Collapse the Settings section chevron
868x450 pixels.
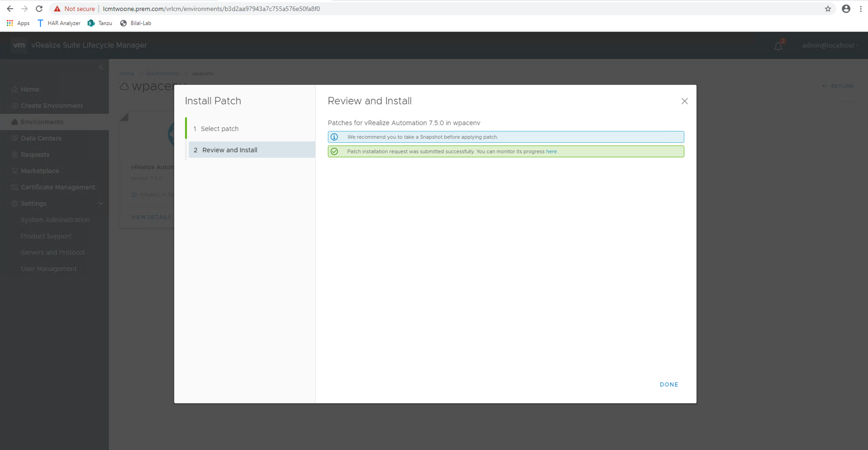(101, 203)
